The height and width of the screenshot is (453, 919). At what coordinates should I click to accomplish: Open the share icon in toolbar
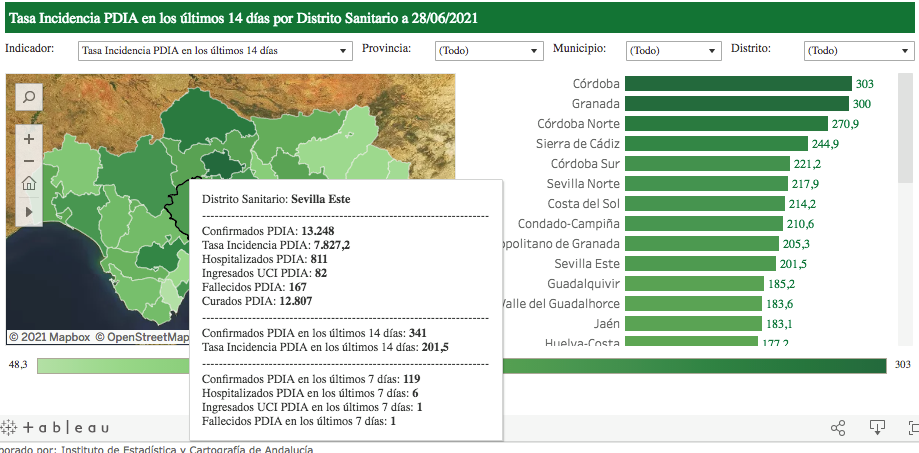point(839,428)
